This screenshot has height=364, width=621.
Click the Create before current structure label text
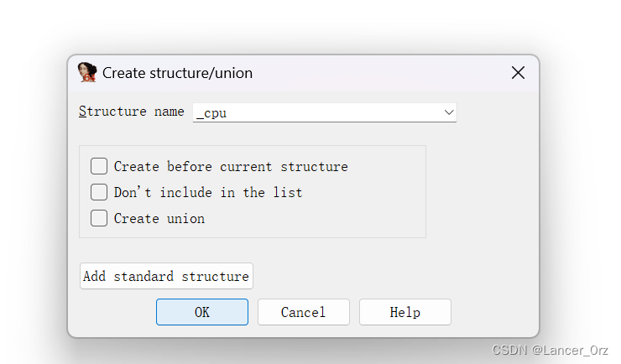[231, 166]
